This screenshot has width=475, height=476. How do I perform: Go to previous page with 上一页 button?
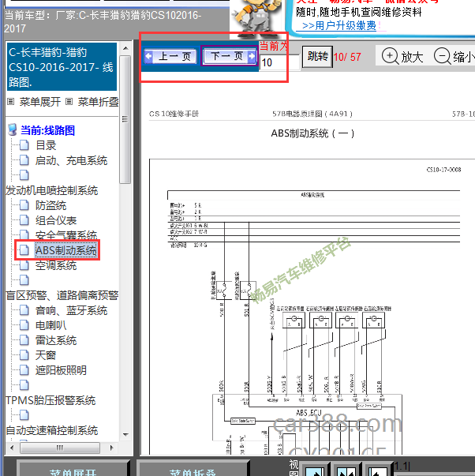170,56
